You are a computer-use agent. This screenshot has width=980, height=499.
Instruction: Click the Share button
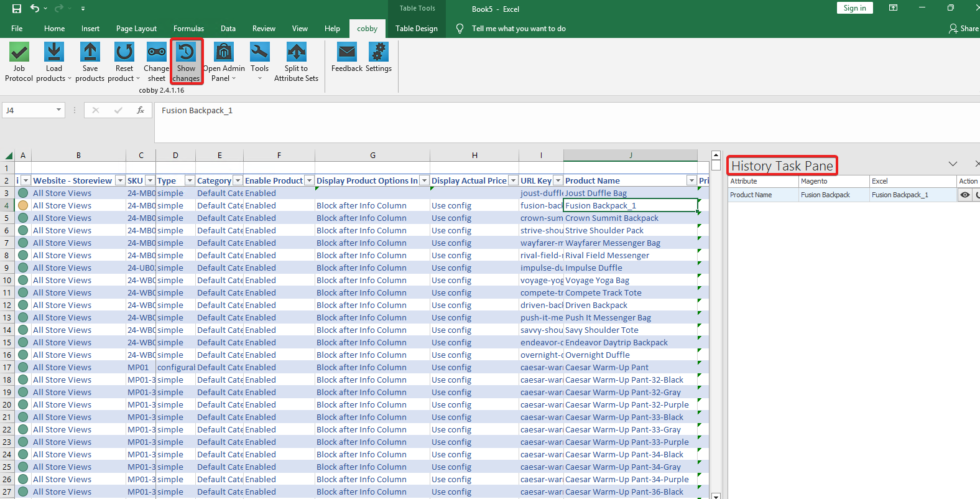[x=964, y=29]
